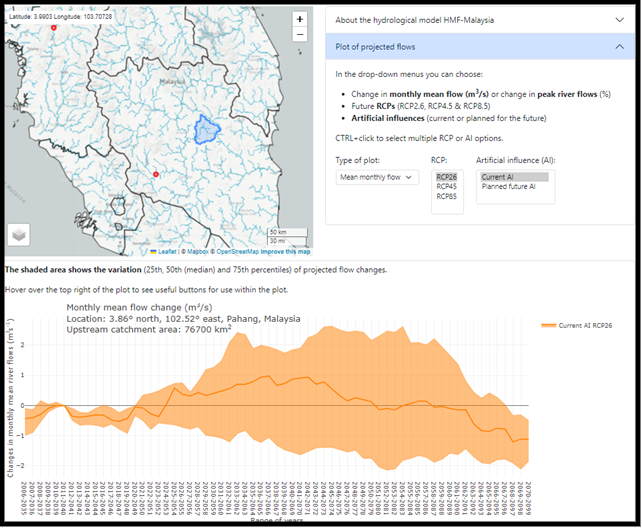The width and height of the screenshot is (642, 528).
Task: Click the 50 km map scale bar
Action: tap(287, 232)
